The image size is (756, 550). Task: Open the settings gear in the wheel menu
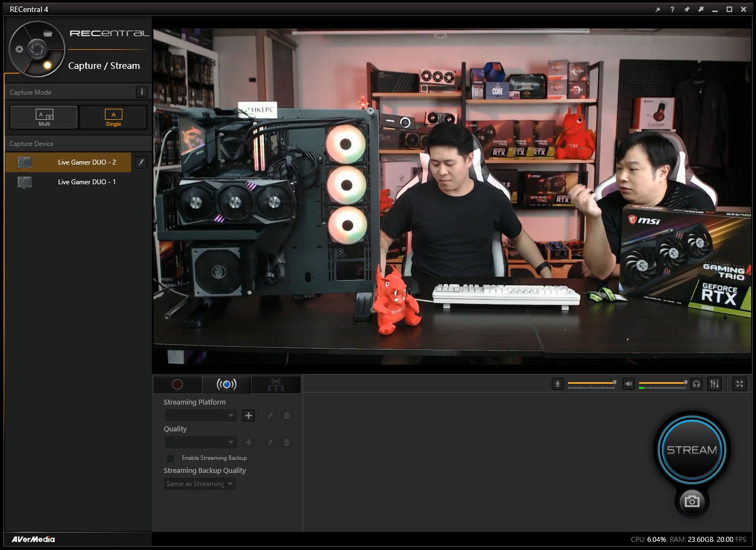(19, 49)
